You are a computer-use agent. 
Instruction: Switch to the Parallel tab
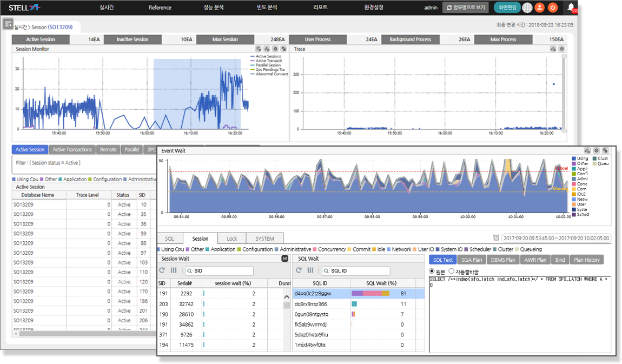(x=131, y=149)
